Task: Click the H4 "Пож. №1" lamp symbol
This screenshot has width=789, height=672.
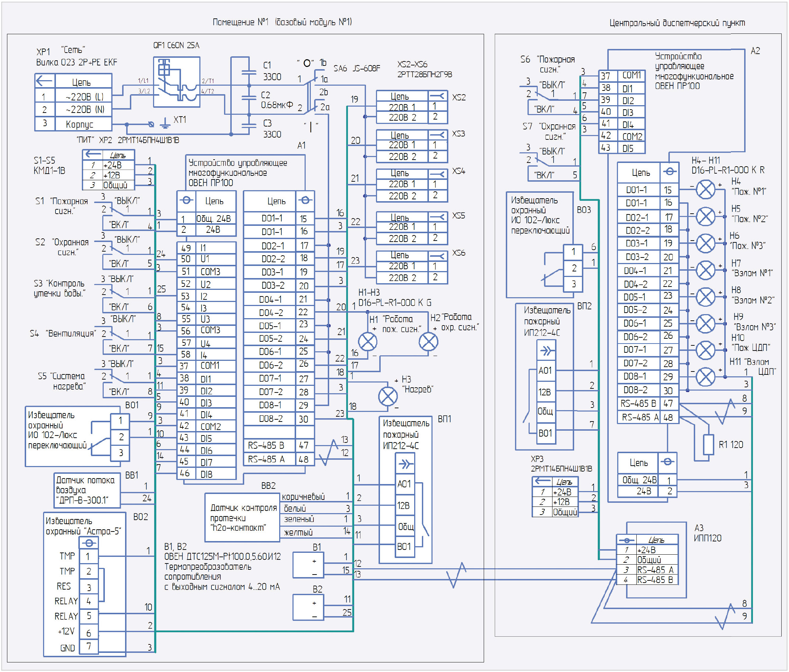Action: [x=705, y=189]
